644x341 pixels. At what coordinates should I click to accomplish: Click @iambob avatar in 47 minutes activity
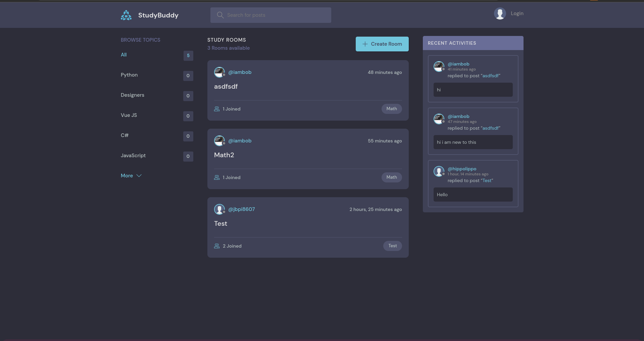(439, 119)
